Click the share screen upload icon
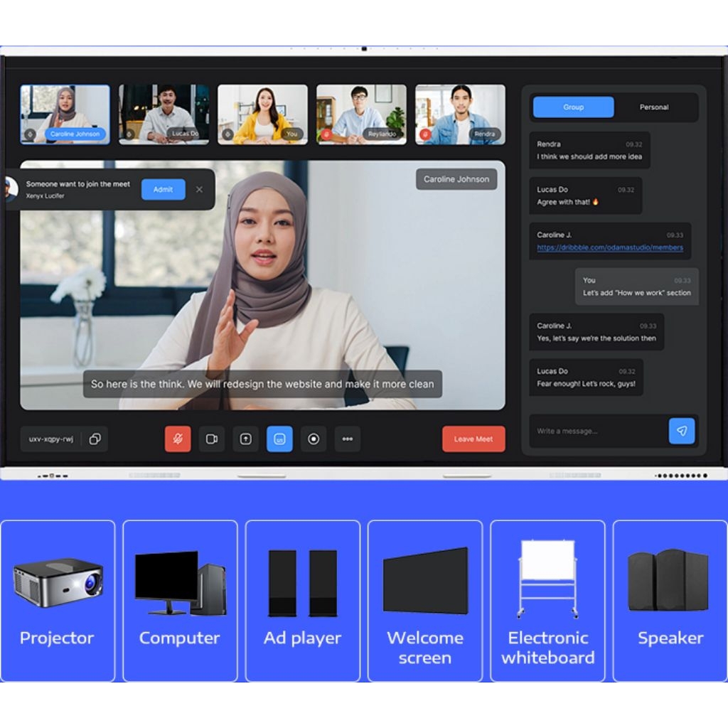This screenshot has height=728, width=728. (245, 439)
